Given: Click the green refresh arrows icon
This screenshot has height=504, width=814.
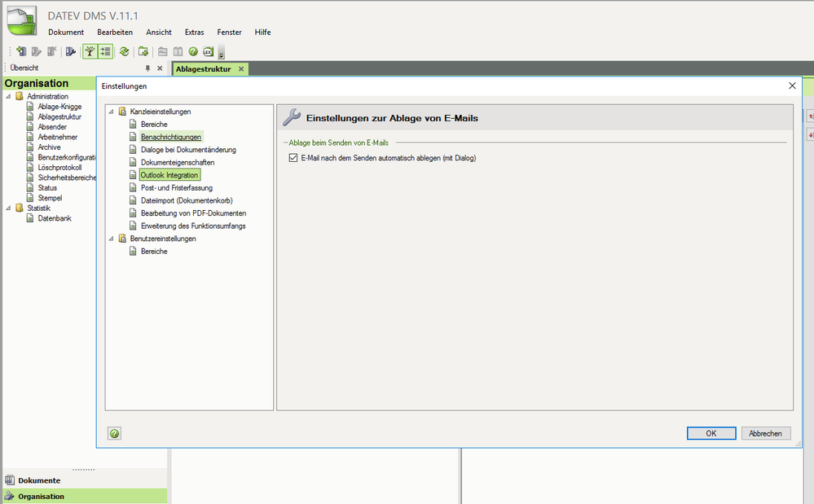Looking at the screenshot, I should click(124, 51).
